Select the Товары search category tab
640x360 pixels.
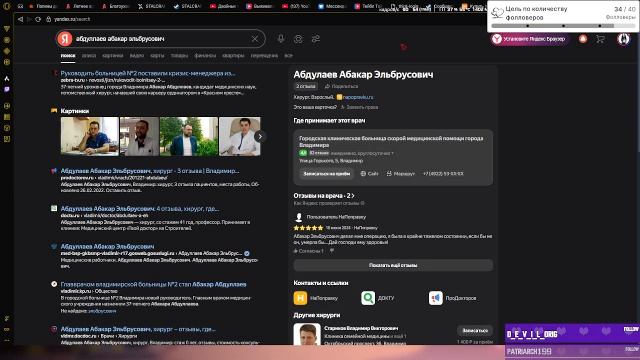(x=179, y=56)
